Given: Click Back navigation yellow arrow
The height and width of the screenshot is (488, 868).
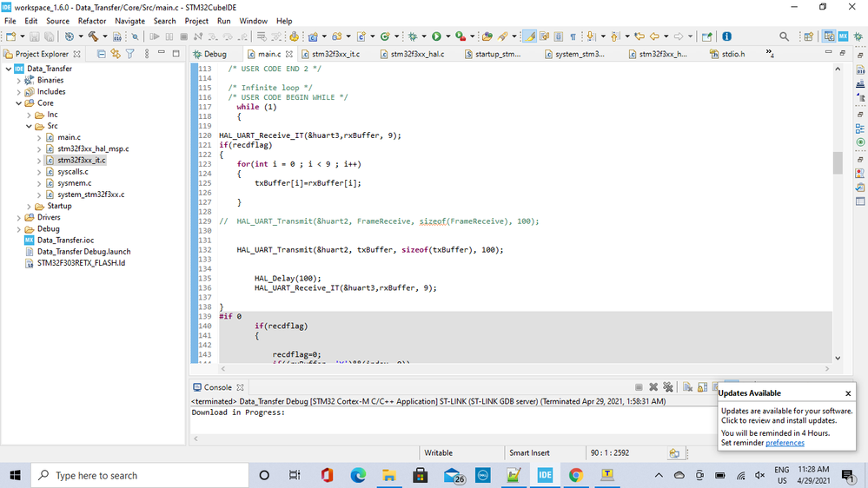Looking at the screenshot, I should point(654,36).
